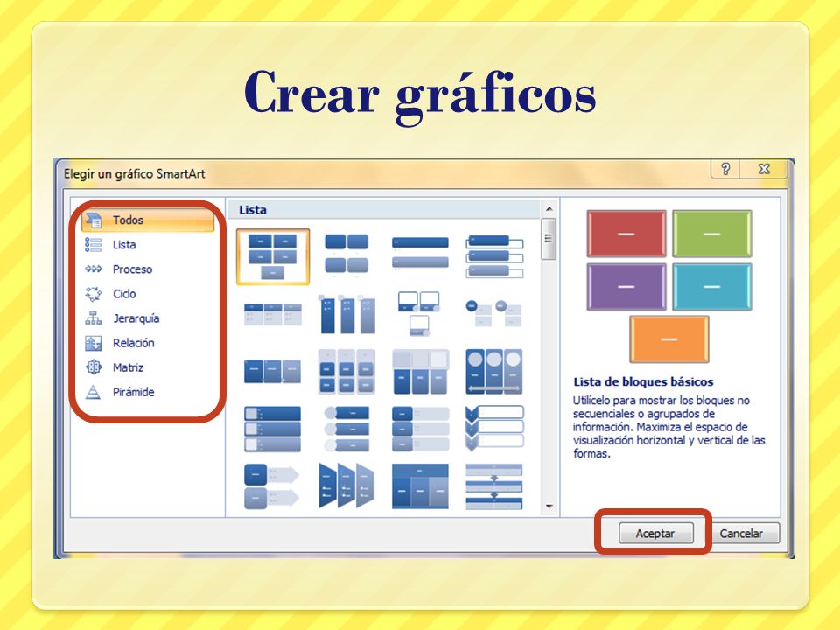Image resolution: width=840 pixels, height=630 pixels.
Task: Dismiss dialog with the Cancelar button
Action: (741, 533)
